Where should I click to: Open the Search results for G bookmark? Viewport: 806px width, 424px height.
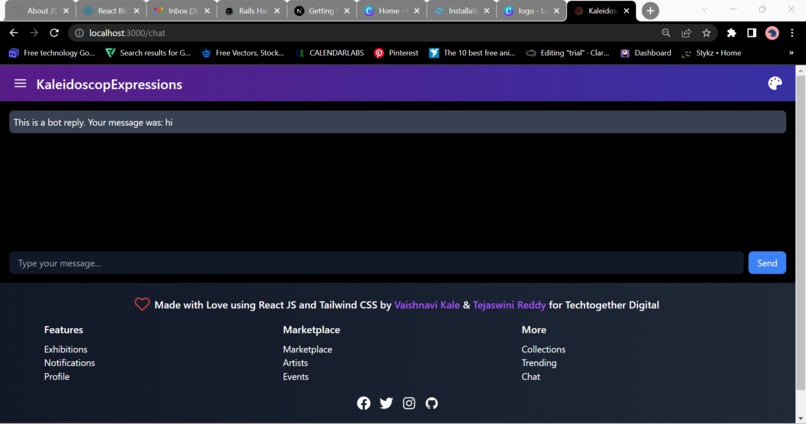point(148,53)
